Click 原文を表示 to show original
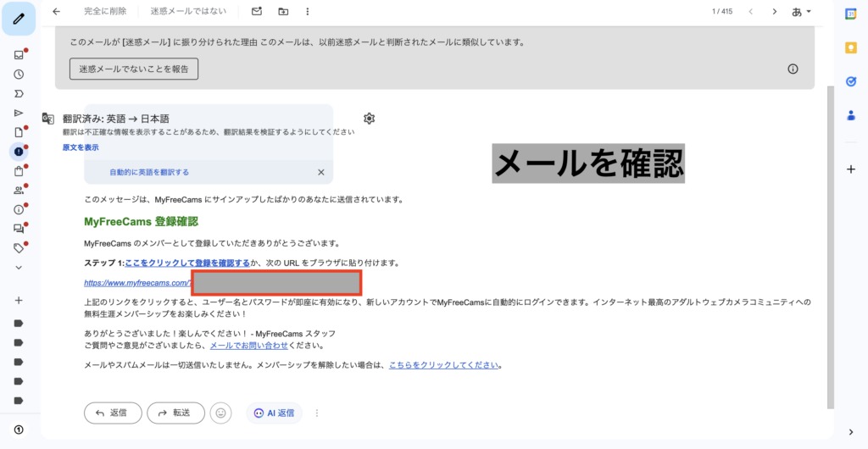This screenshot has width=868, height=449. point(81,147)
